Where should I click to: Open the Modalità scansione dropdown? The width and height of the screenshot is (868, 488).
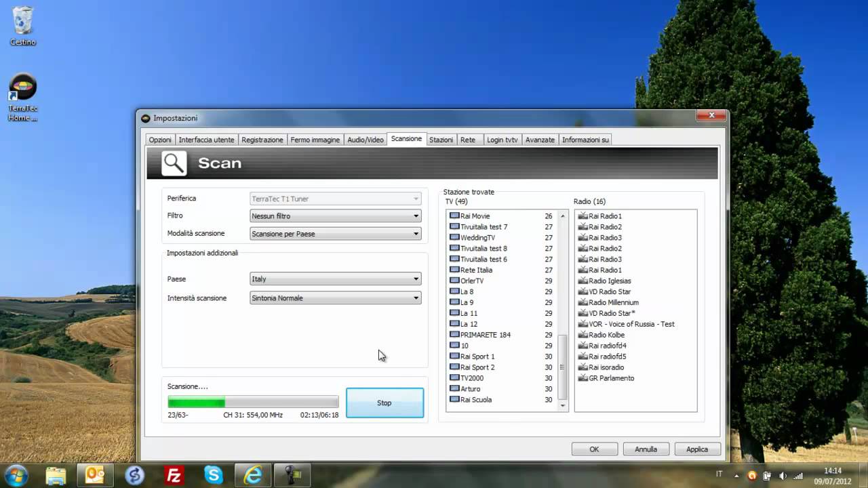[x=336, y=234]
